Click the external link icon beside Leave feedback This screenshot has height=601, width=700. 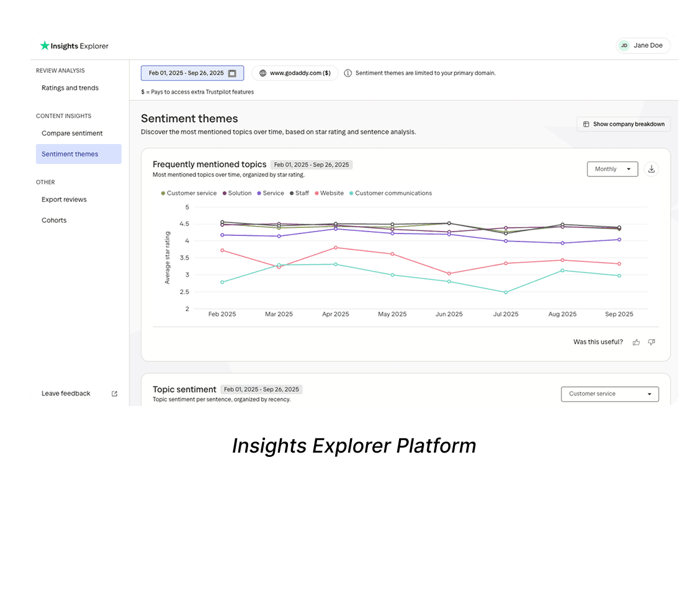pos(114,394)
